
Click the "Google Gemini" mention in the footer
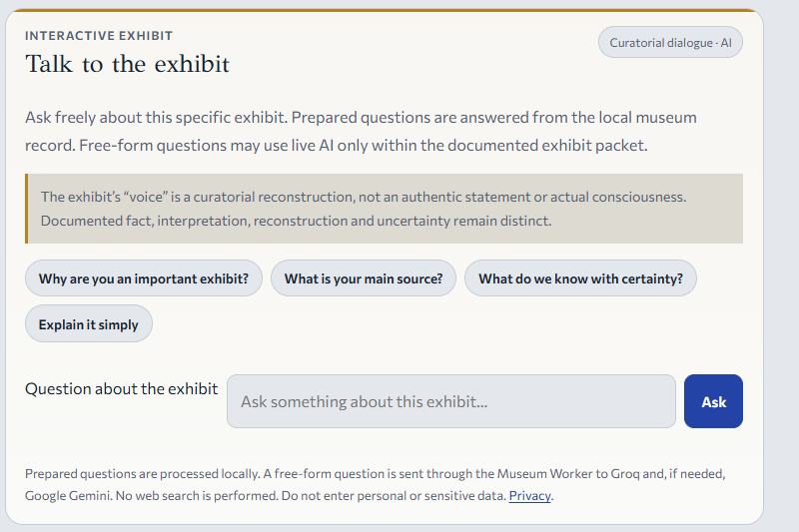pyautogui.click(x=67, y=496)
